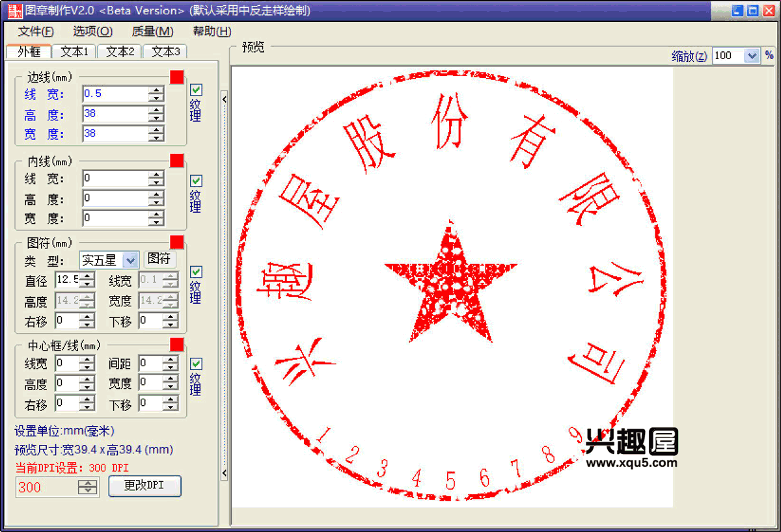Click the 中心框/线 高度 input field
Screen dimensions: 781x532
coord(67,383)
